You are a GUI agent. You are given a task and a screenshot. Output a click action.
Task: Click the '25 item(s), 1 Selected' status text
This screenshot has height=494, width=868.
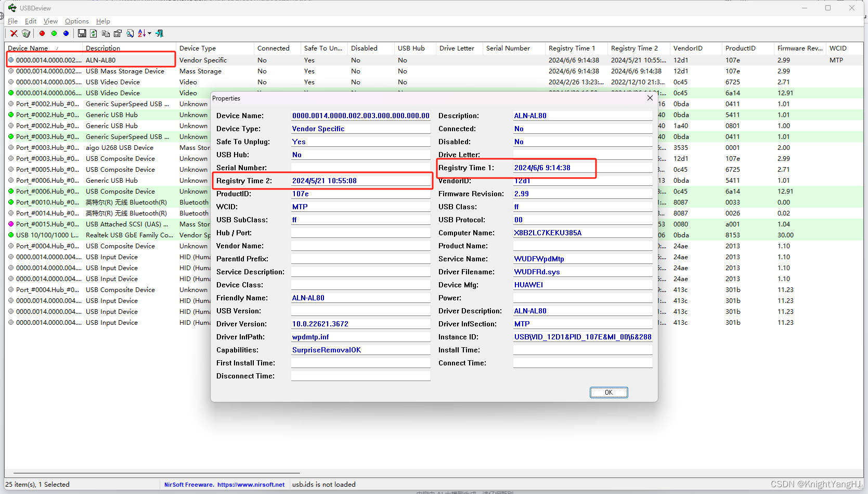coord(37,485)
